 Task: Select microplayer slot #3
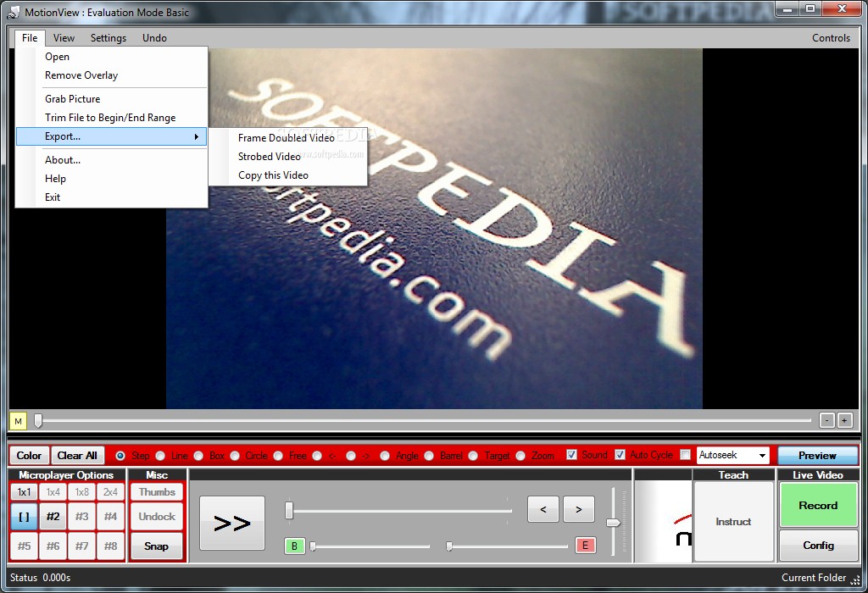pyautogui.click(x=82, y=517)
